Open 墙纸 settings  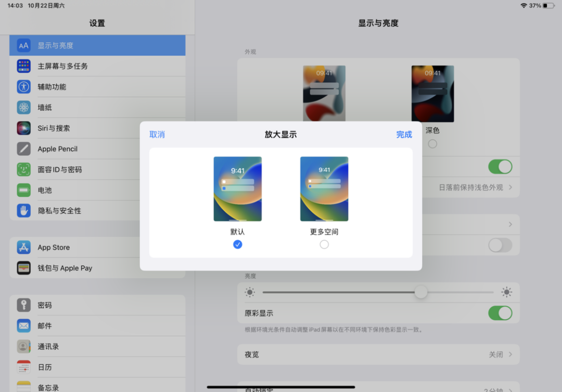tap(97, 108)
